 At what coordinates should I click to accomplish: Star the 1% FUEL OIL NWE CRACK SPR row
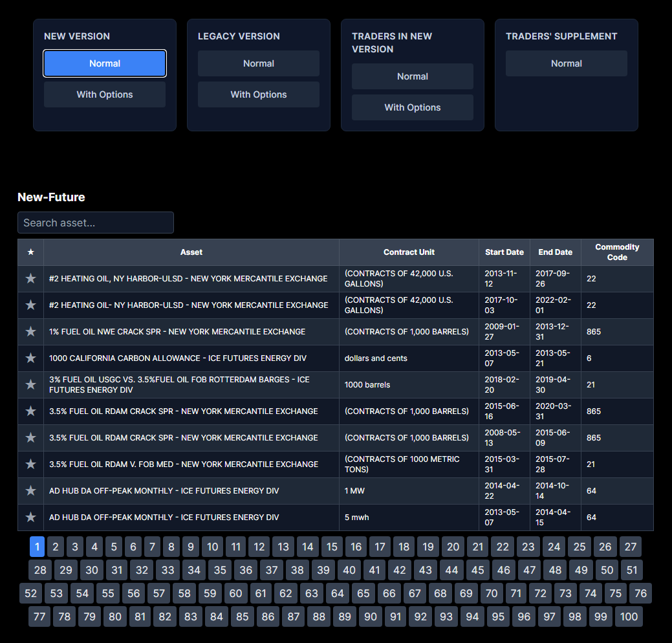tap(30, 332)
